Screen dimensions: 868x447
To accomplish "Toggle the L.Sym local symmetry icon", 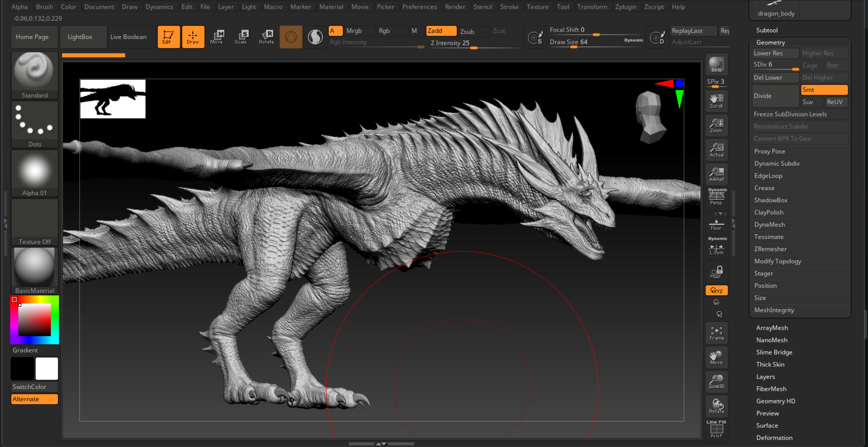I will click(716, 247).
